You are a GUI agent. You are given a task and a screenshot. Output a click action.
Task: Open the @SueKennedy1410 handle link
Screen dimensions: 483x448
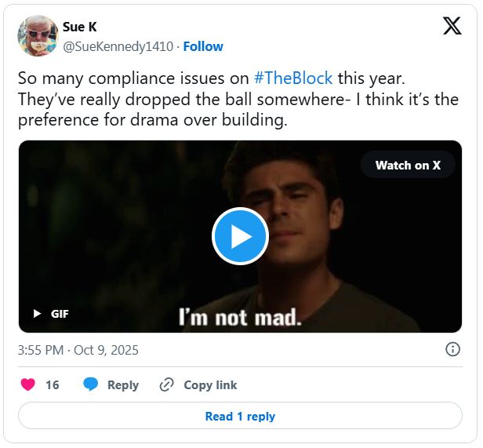coord(118,46)
